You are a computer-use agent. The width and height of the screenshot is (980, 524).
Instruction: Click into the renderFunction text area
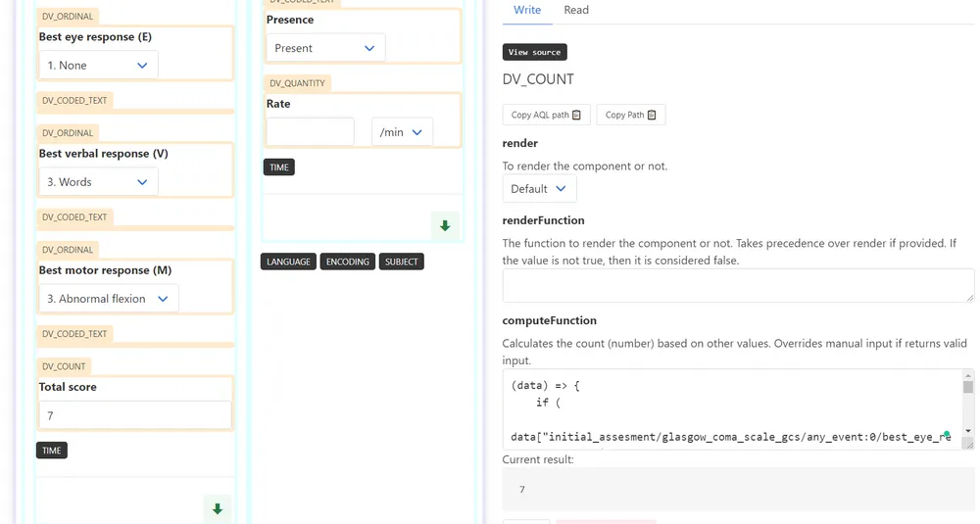click(737, 285)
